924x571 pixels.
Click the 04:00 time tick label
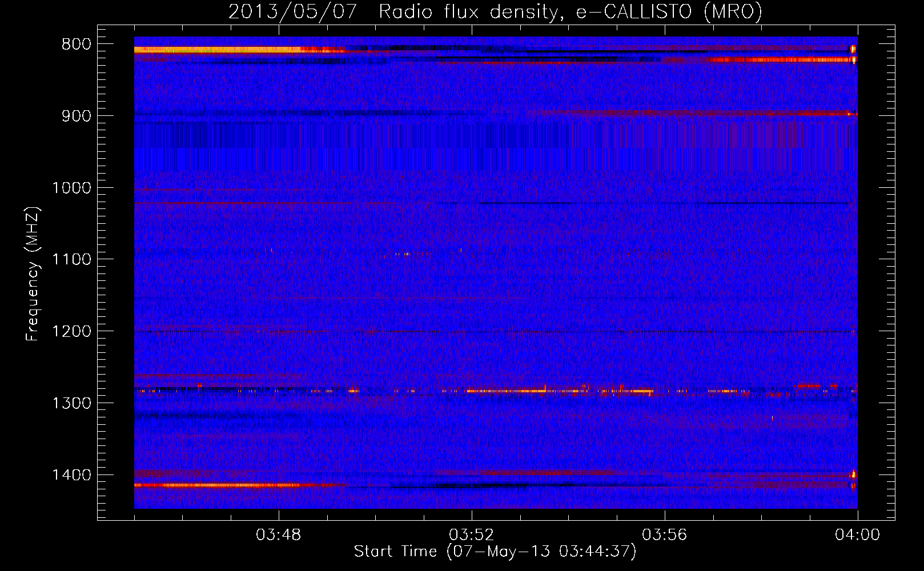858,535
